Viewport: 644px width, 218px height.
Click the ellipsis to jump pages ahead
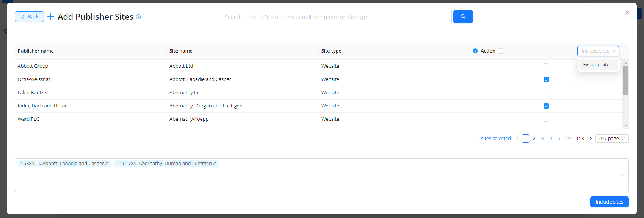point(568,139)
